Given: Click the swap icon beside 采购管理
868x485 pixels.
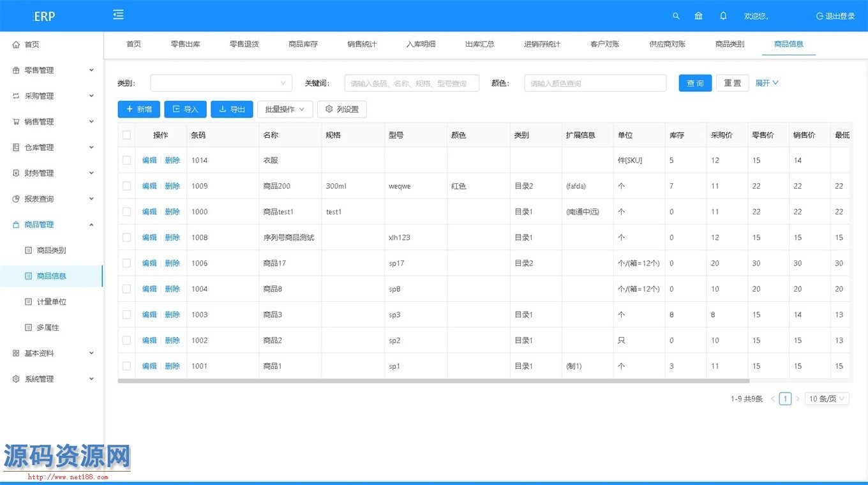Looking at the screenshot, I should (x=16, y=96).
